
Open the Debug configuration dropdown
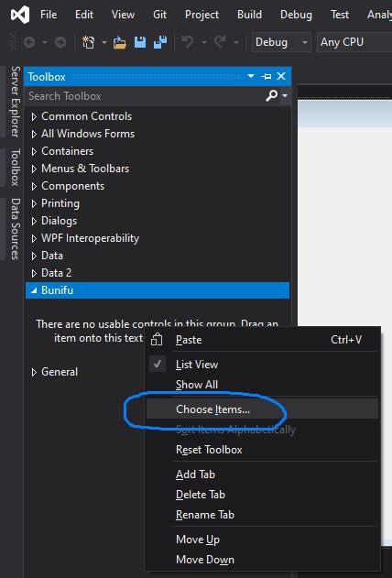pyautogui.click(x=281, y=42)
